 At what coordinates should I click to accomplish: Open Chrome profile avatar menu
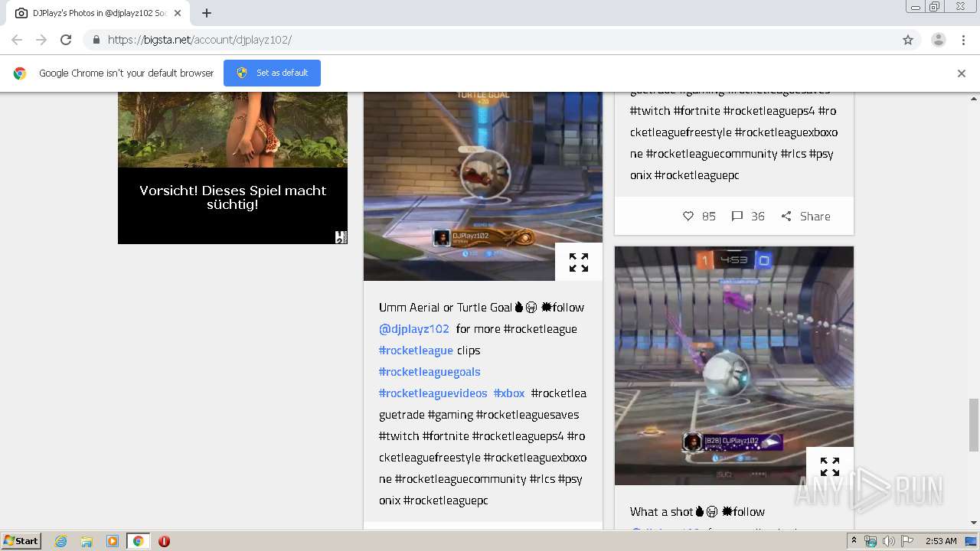click(939, 40)
